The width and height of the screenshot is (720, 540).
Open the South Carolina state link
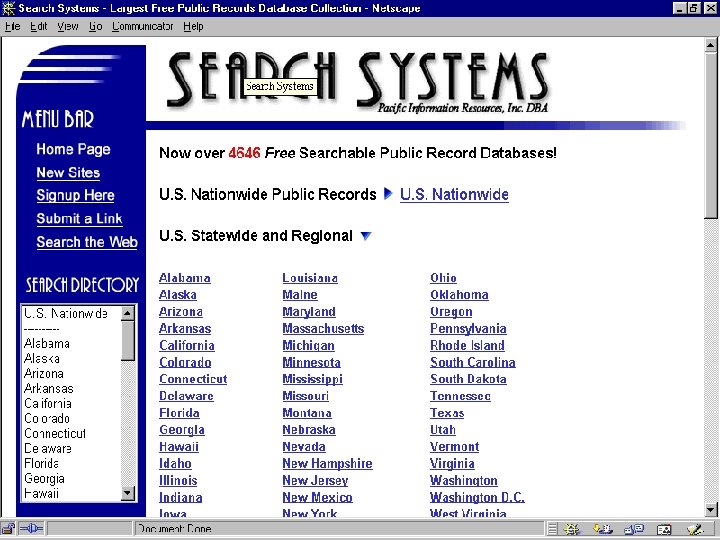(473, 362)
